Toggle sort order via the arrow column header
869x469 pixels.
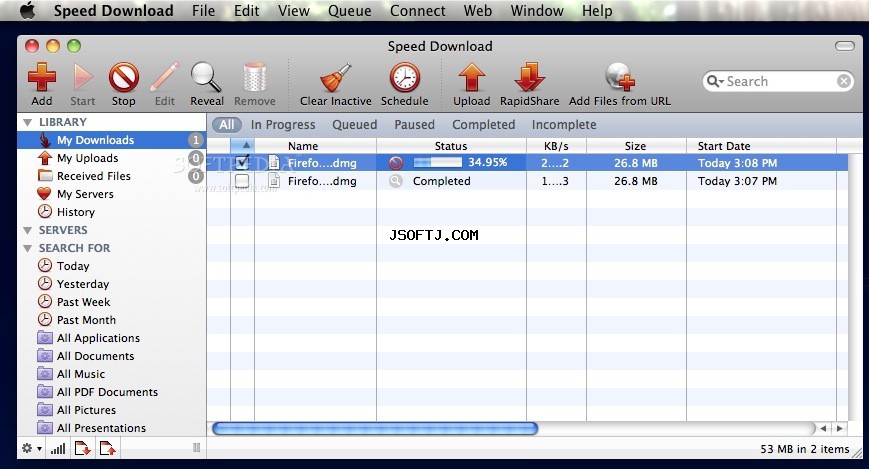(242, 146)
